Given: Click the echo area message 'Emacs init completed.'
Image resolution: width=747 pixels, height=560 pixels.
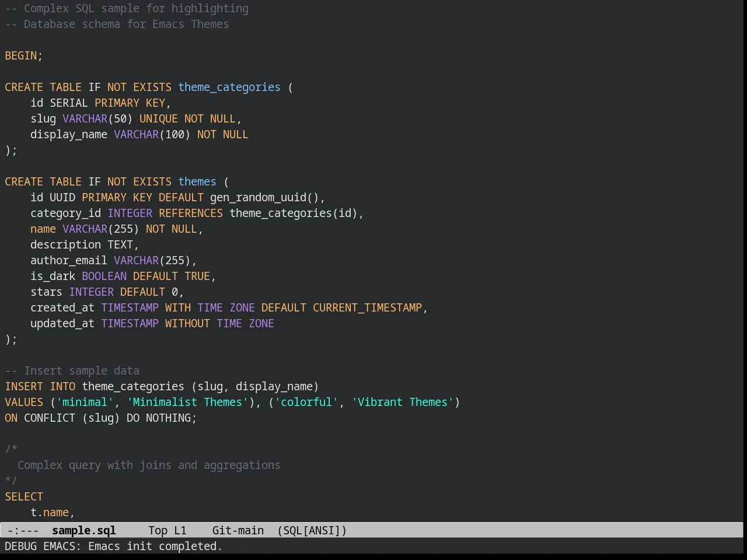Looking at the screenshot, I should pyautogui.click(x=155, y=546).
